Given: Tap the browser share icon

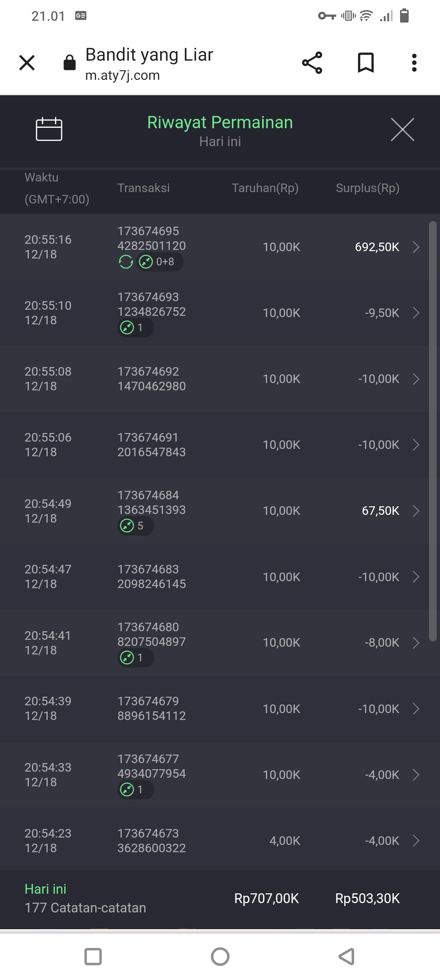Looking at the screenshot, I should (x=312, y=63).
